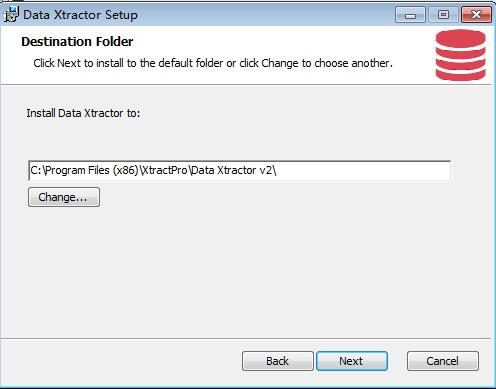Click the Data Xtractor Setup title text

click(x=80, y=15)
